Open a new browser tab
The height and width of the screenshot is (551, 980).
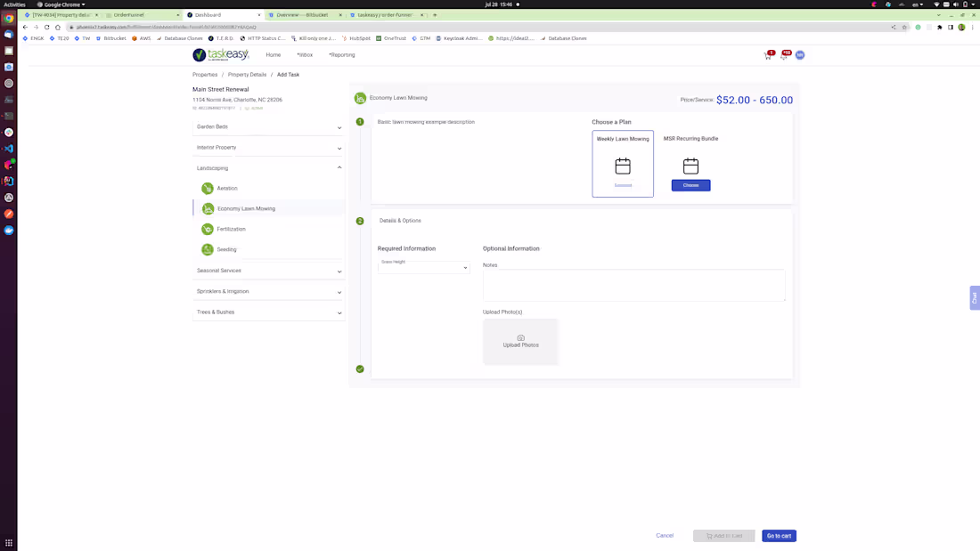tap(435, 15)
